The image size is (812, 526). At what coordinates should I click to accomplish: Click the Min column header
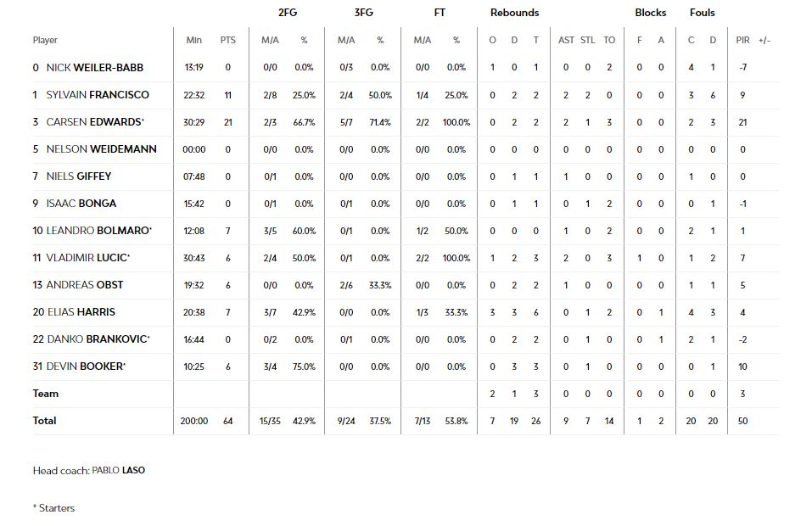pos(193,40)
